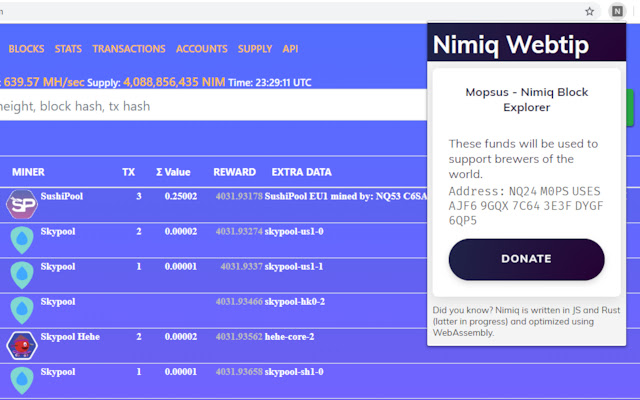Image resolution: width=640 pixels, height=400 pixels.
Task: Click Skypool icon in skypool-hk0-2 row
Action: pyautogui.click(x=22, y=310)
